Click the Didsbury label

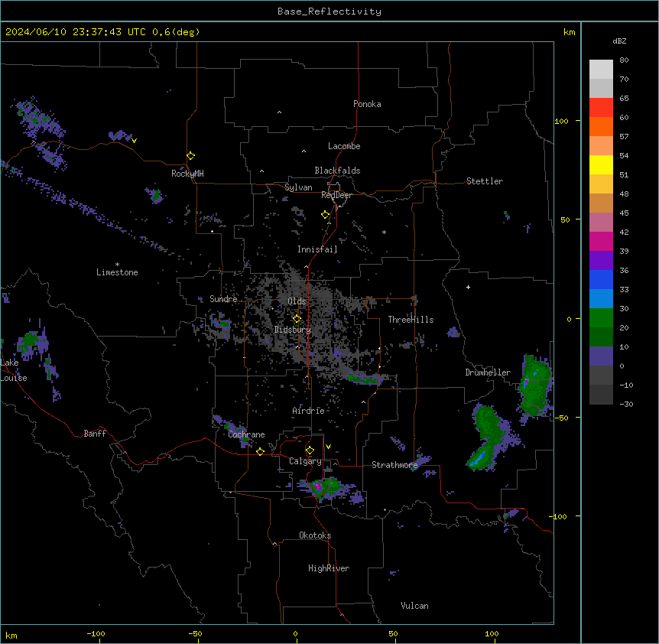tap(293, 330)
